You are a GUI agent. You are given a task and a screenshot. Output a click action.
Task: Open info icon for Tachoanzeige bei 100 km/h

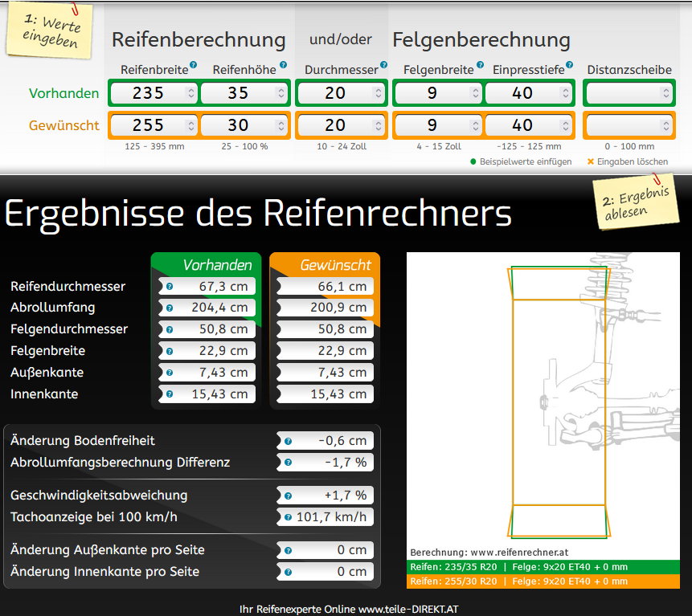pos(288,517)
